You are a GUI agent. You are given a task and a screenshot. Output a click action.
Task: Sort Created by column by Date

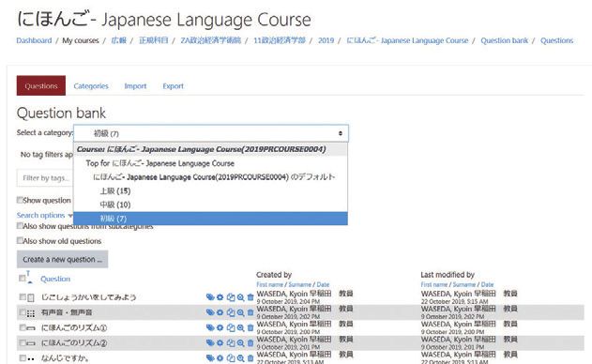tap(323, 284)
